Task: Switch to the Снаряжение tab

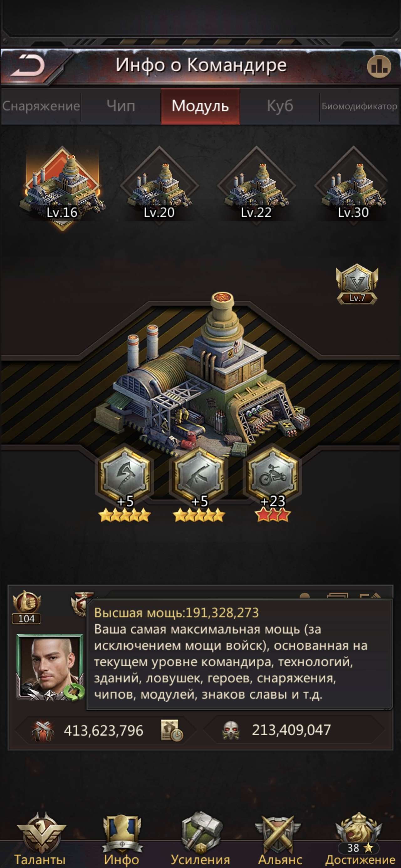Action: [41, 106]
